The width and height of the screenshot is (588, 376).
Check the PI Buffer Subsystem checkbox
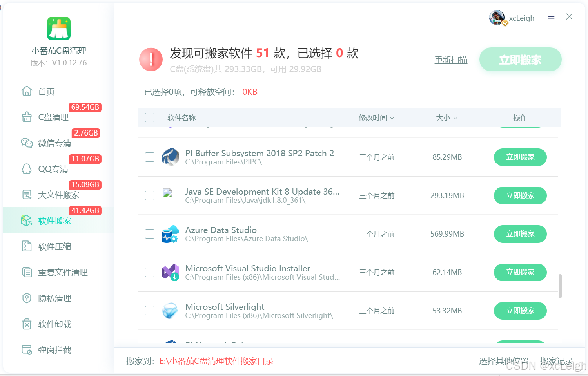click(x=150, y=157)
